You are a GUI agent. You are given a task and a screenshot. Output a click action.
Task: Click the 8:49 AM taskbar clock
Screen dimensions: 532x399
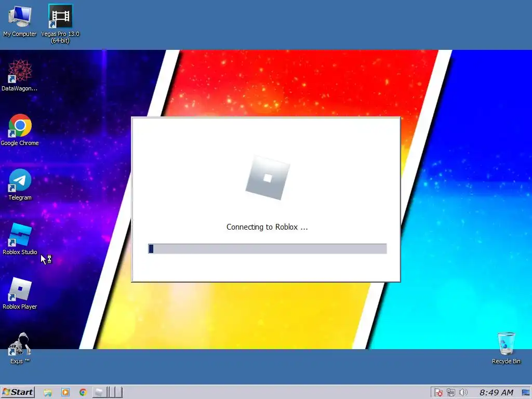coord(496,393)
